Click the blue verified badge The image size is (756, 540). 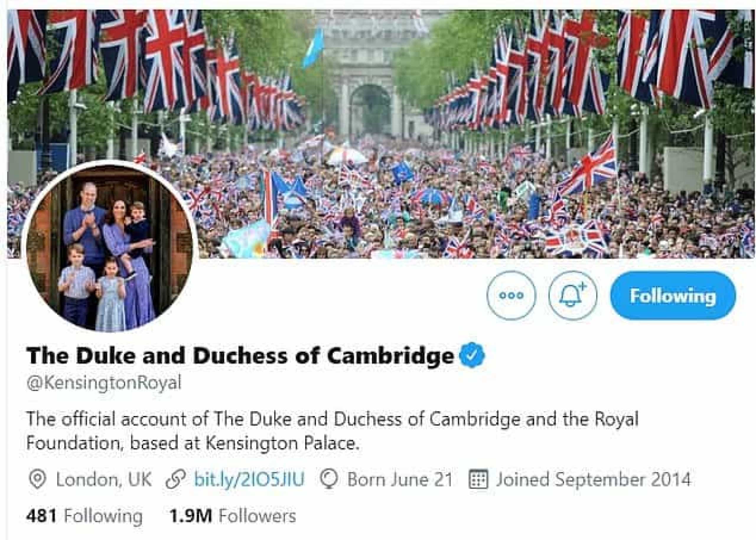(x=472, y=355)
